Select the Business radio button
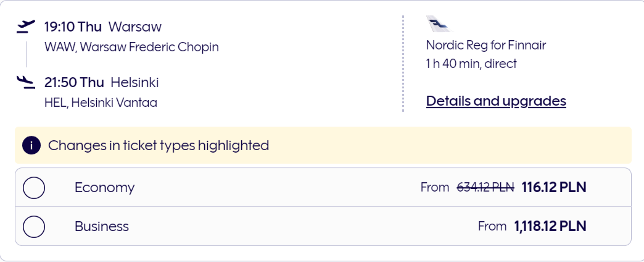Image resolution: width=644 pixels, height=262 pixels. pos(34,227)
